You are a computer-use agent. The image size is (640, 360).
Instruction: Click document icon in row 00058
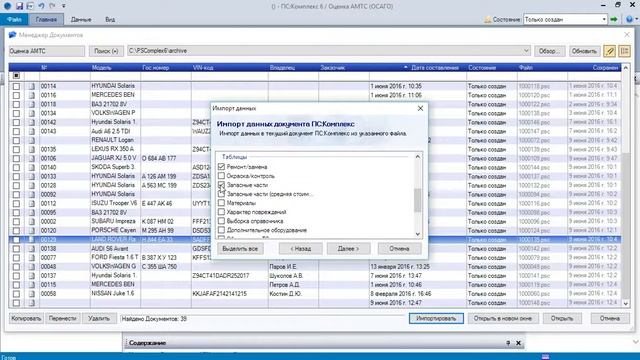(32, 294)
